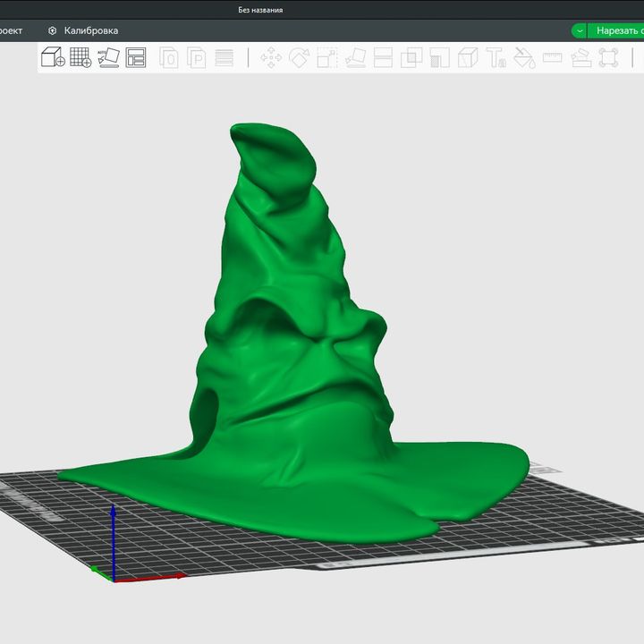Select the Move tool

(270, 58)
